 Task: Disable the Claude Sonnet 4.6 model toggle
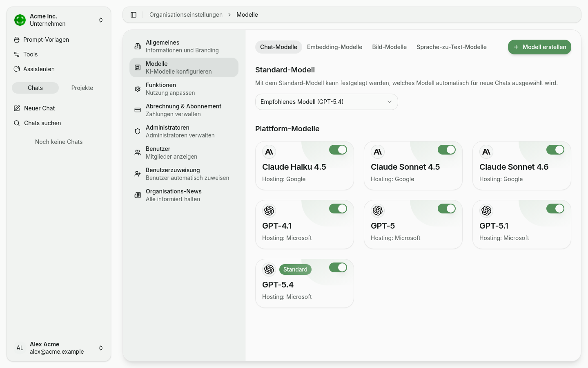coord(555,150)
